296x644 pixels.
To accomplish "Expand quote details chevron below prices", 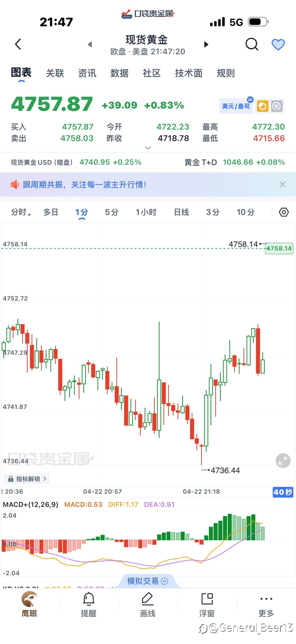I will pyautogui.click(x=148, y=148).
